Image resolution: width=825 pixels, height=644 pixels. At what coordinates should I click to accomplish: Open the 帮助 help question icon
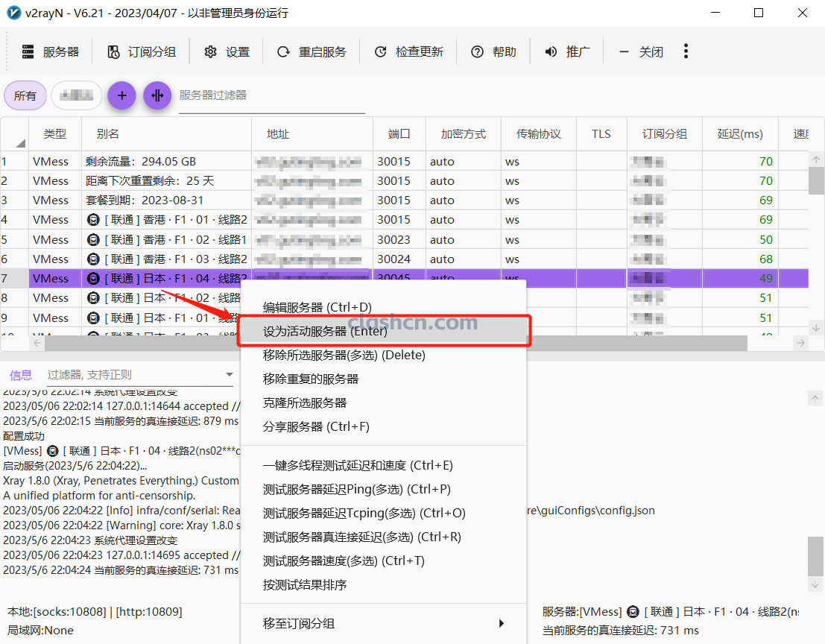point(477,51)
